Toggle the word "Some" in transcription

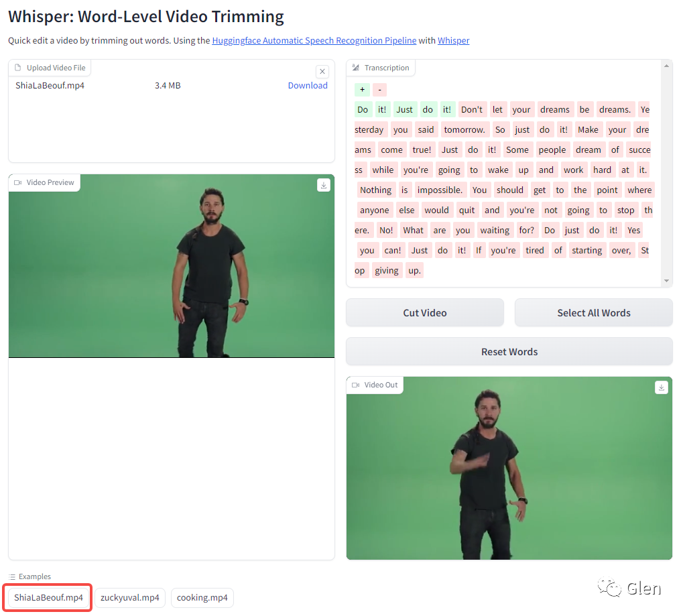point(517,150)
